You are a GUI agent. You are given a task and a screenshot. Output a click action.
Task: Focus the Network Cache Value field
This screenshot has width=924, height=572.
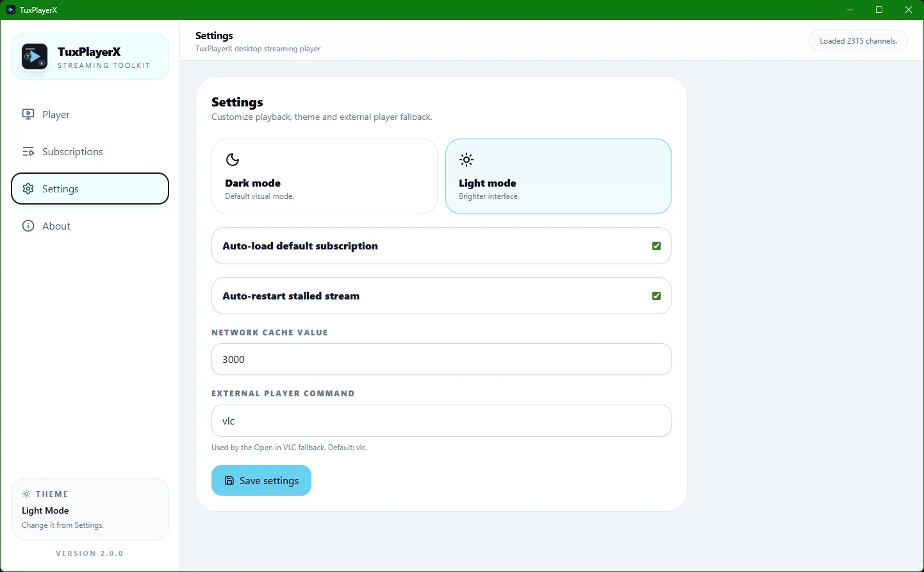coord(441,359)
